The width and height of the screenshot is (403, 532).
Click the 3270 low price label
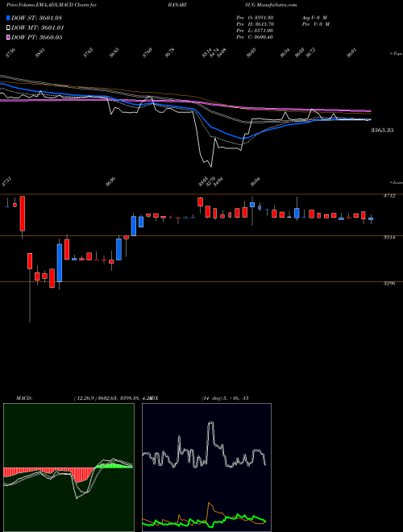tap(211, 181)
